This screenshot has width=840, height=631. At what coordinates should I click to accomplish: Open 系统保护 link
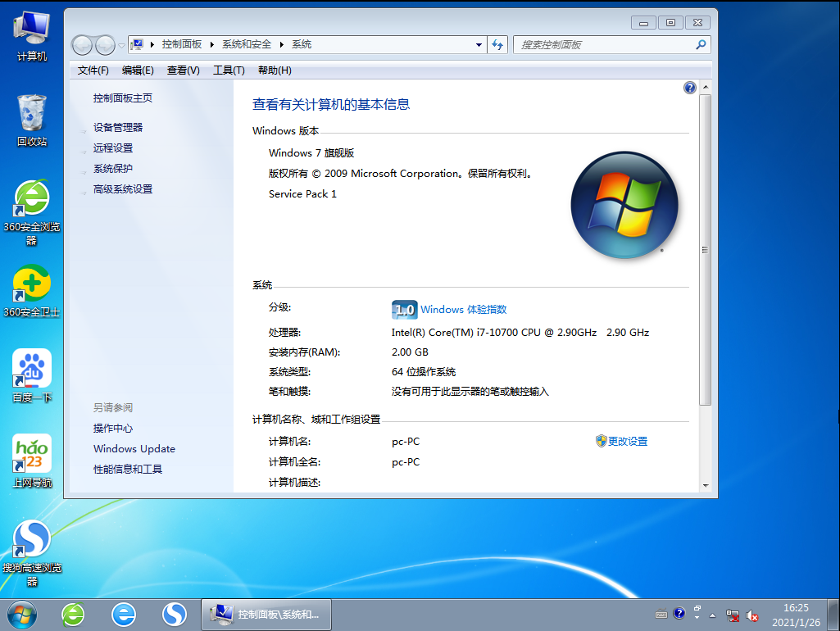[113, 168]
